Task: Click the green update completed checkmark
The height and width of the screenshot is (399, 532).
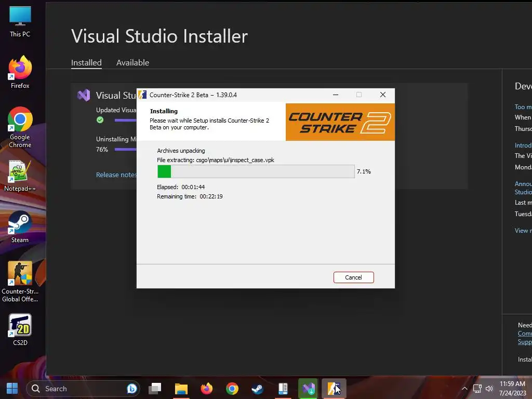Action: tap(100, 120)
